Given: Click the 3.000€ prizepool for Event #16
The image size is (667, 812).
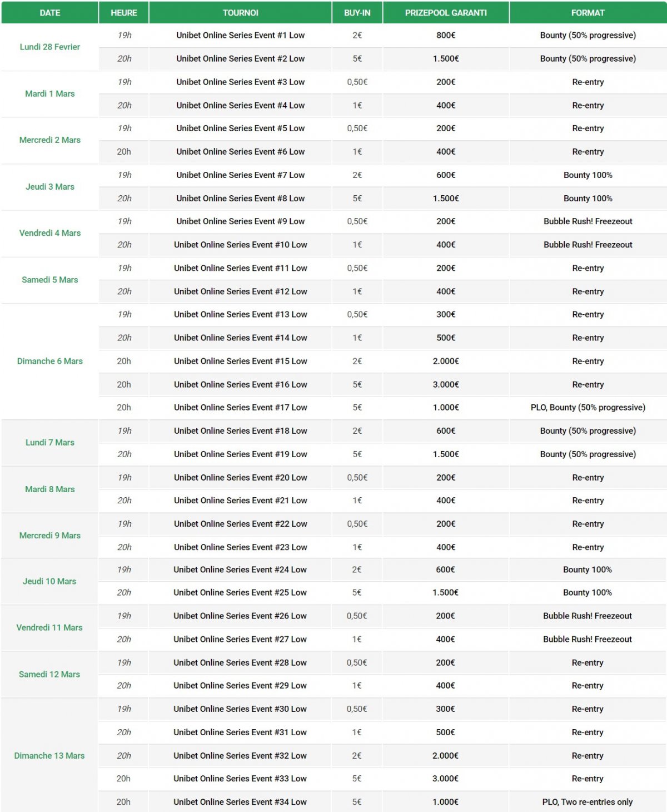Looking at the screenshot, I should click(446, 384).
